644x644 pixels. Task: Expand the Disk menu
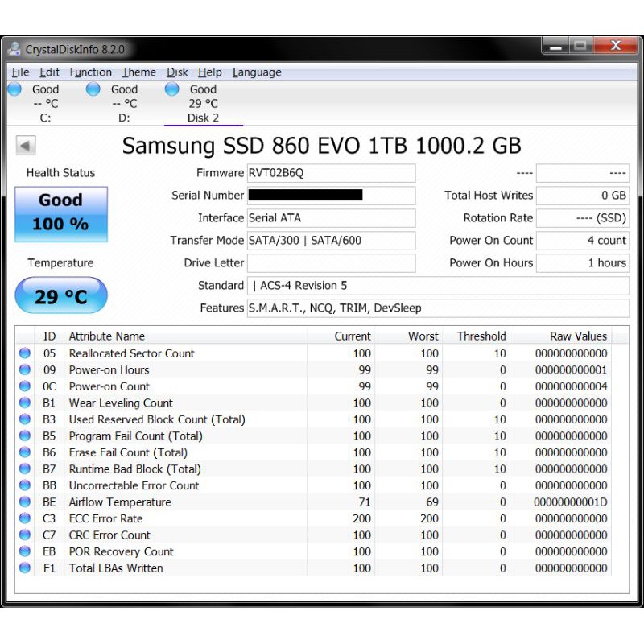click(177, 72)
